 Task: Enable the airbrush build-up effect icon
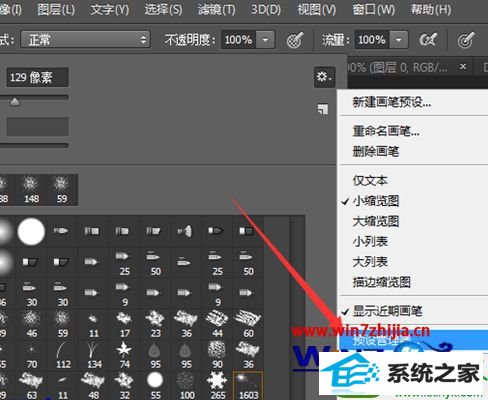[x=428, y=40]
